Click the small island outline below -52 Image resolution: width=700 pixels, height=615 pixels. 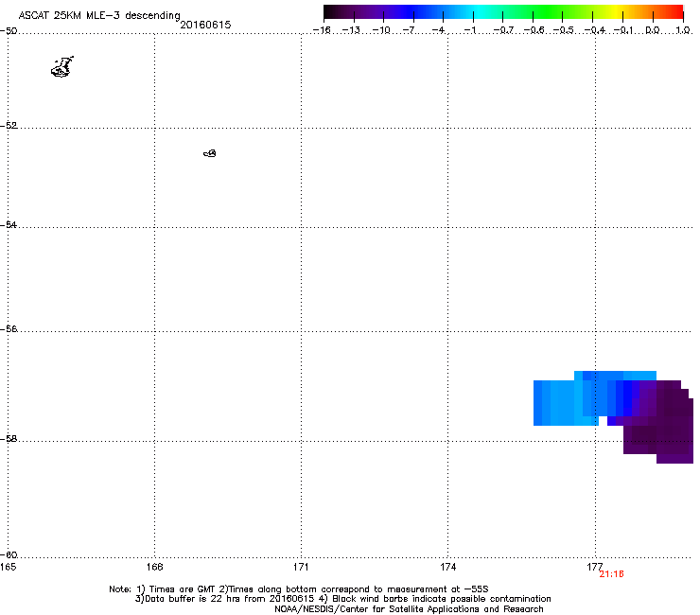(210, 153)
